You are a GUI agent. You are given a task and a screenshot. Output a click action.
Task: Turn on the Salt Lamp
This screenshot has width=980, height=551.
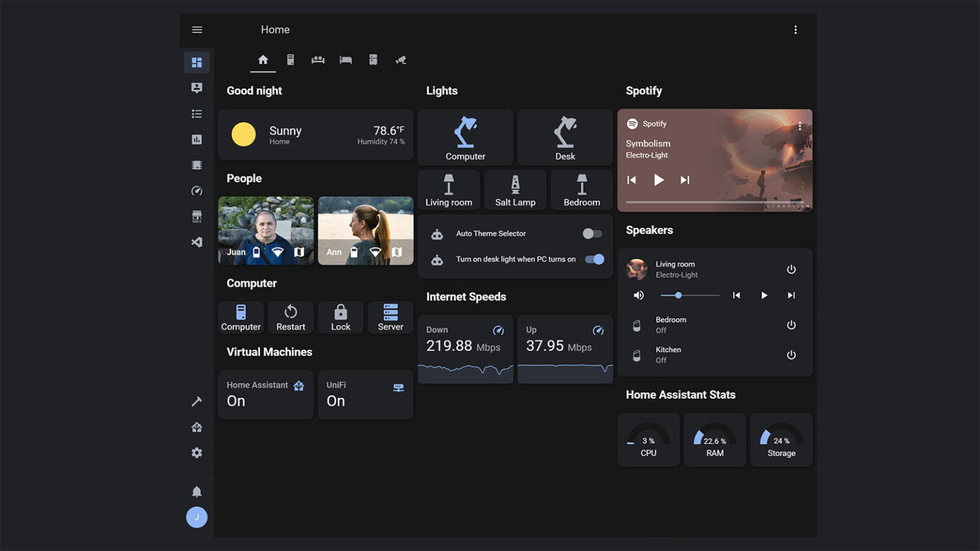coord(515,189)
